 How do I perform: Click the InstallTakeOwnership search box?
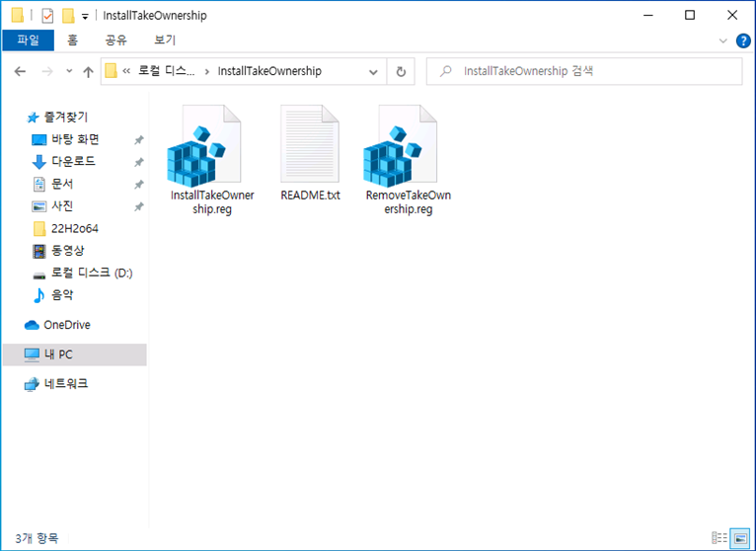584,71
